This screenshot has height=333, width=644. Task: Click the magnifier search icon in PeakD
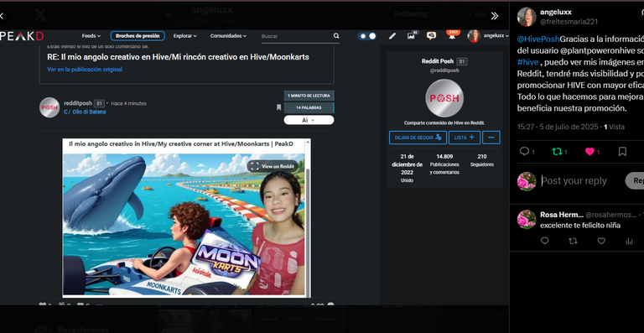[x=336, y=36]
